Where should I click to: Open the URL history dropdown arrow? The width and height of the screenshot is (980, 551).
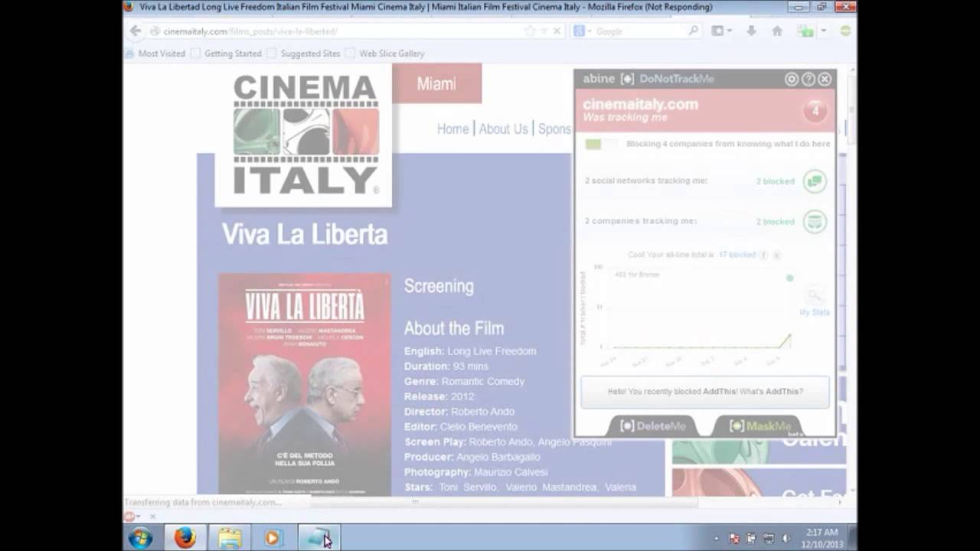tap(543, 31)
